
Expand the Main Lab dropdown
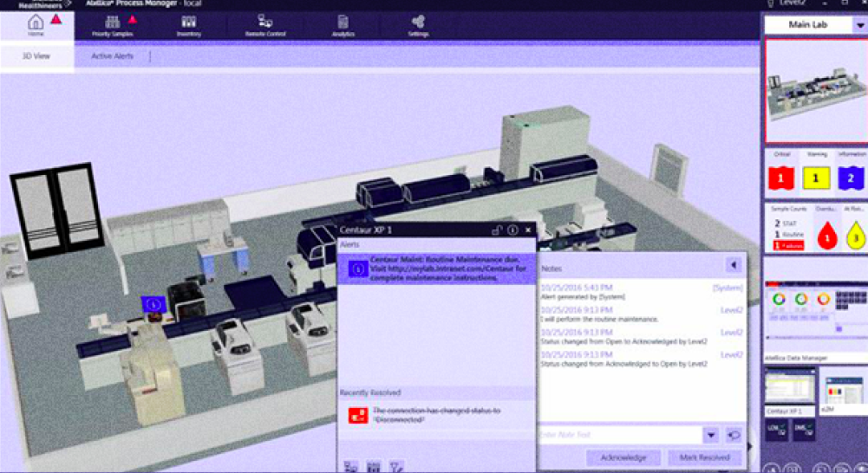(x=857, y=25)
